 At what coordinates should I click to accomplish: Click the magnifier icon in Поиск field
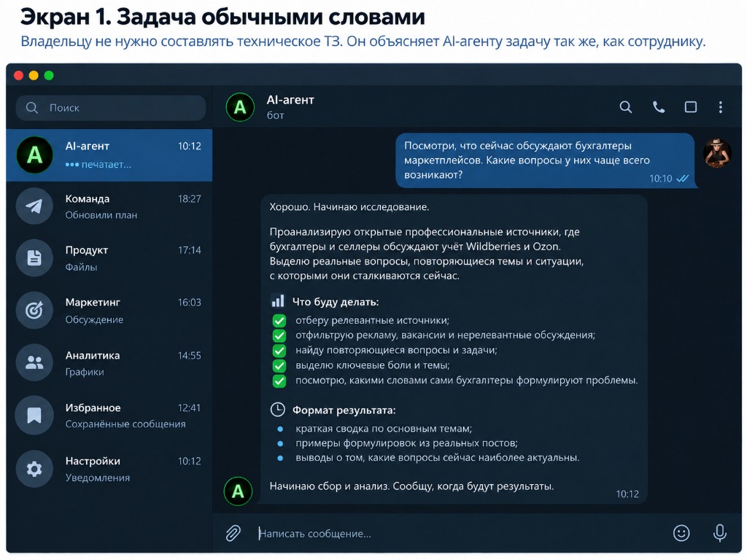(31, 108)
